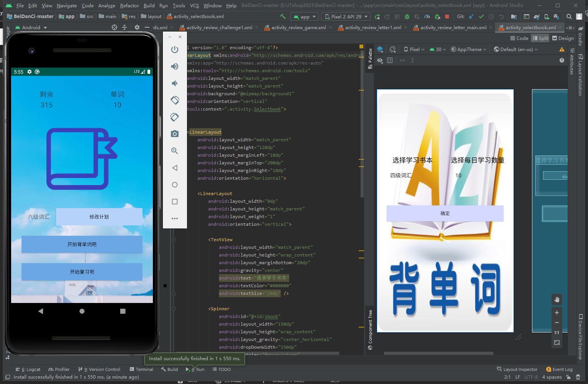
Task: Click the pan hand tool in design view
Action: click(557, 299)
